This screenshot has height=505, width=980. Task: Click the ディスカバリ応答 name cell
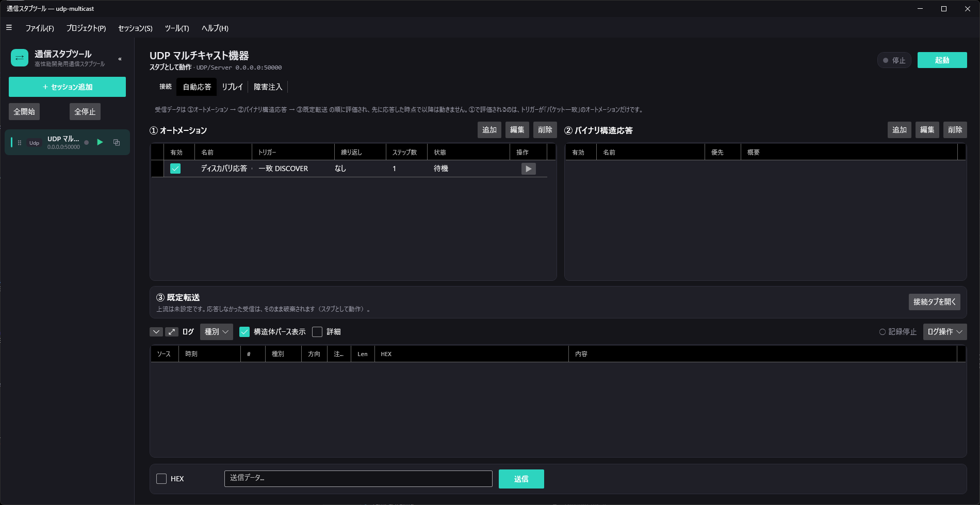click(224, 169)
